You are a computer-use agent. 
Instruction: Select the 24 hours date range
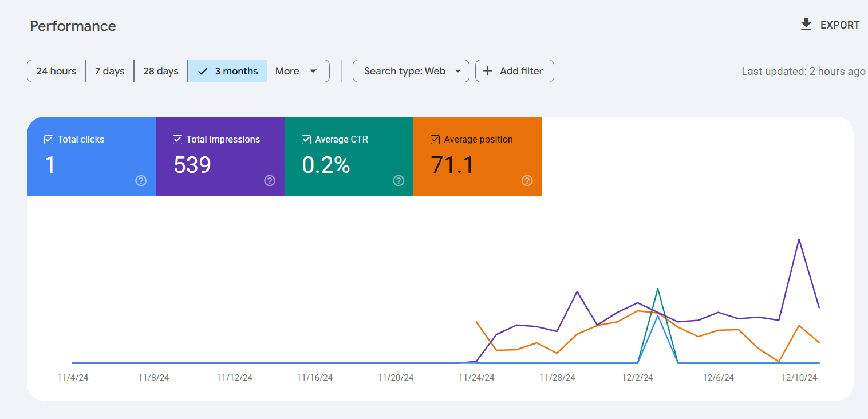tap(56, 71)
